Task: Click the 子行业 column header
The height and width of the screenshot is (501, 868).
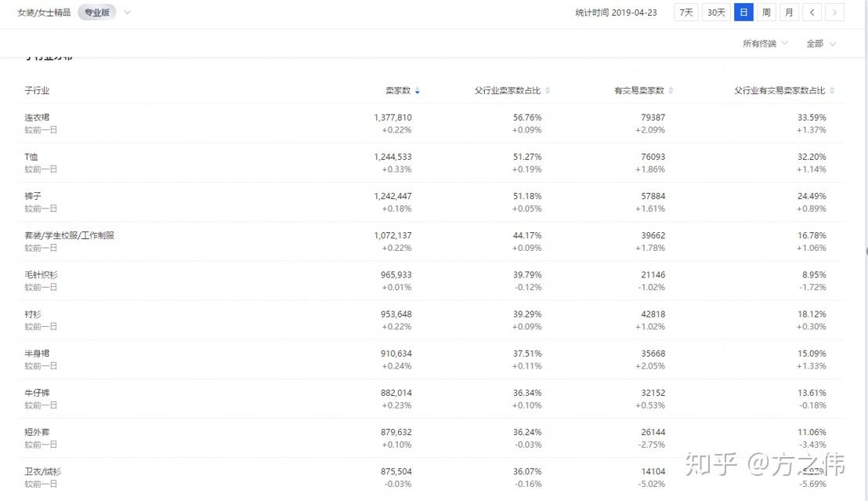Action: point(37,91)
